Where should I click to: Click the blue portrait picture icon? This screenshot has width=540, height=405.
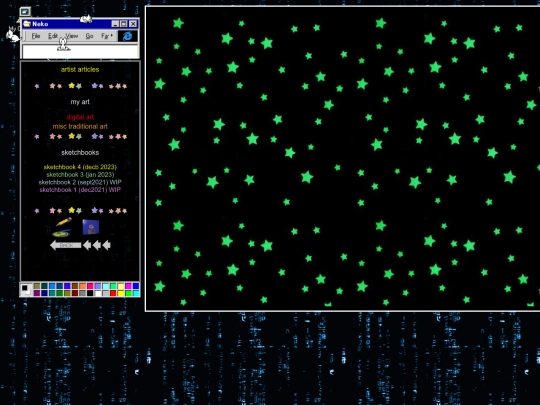coord(91,227)
